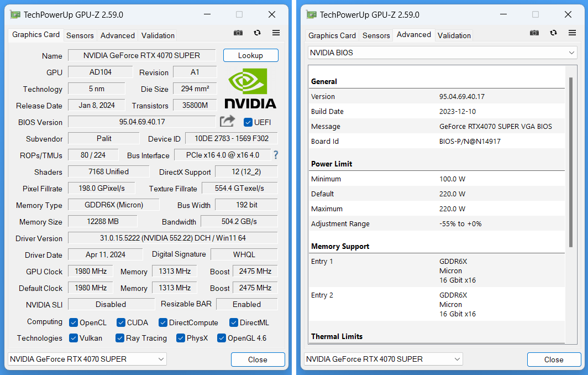Image resolution: width=588 pixels, height=375 pixels.
Task: Click Memory Support Entry 1 row
Action: [437, 270]
